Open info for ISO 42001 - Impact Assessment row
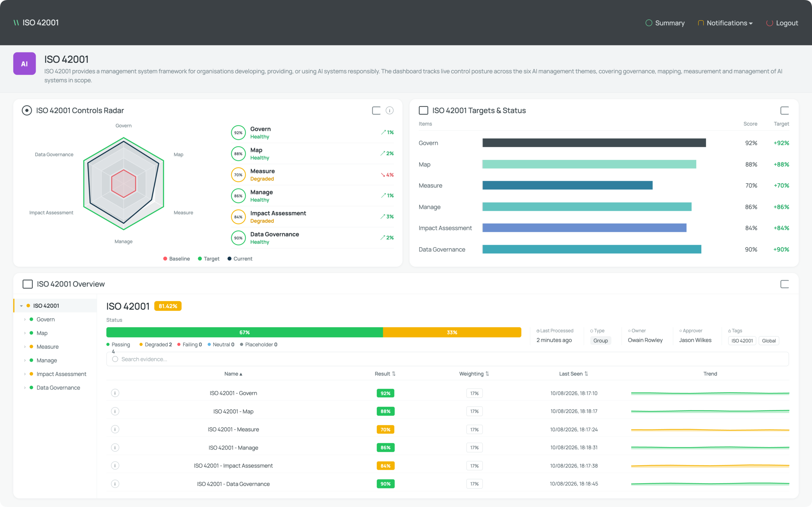Image resolution: width=812 pixels, height=507 pixels. (x=115, y=465)
